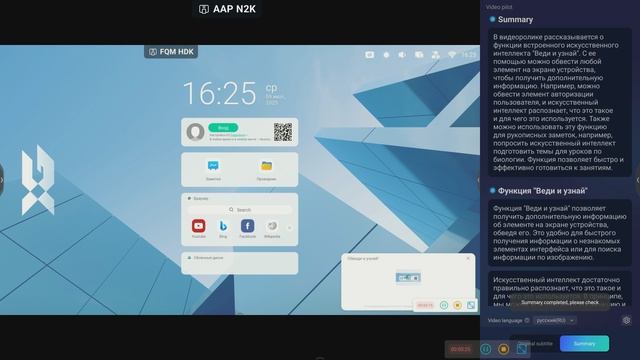Collapse the Video pilot side panel arrow
Viewport: 640px width, 360px height.
(x=638, y=180)
